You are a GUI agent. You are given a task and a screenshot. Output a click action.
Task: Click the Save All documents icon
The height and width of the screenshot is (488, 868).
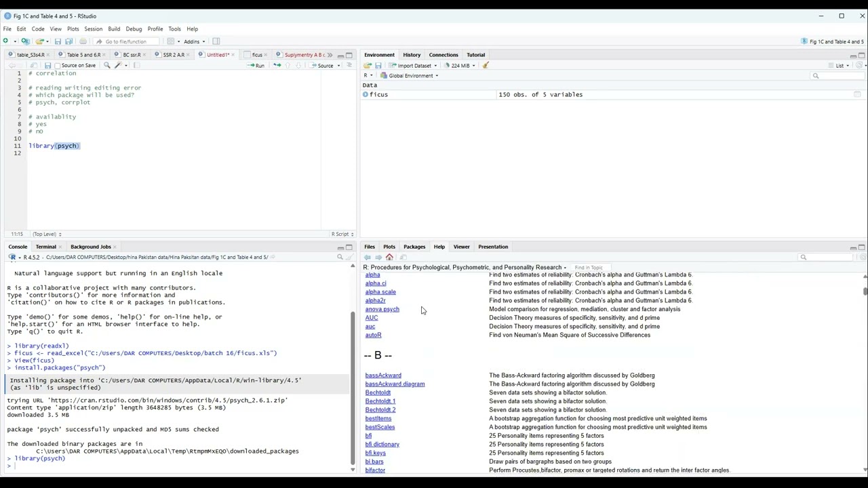click(x=68, y=41)
